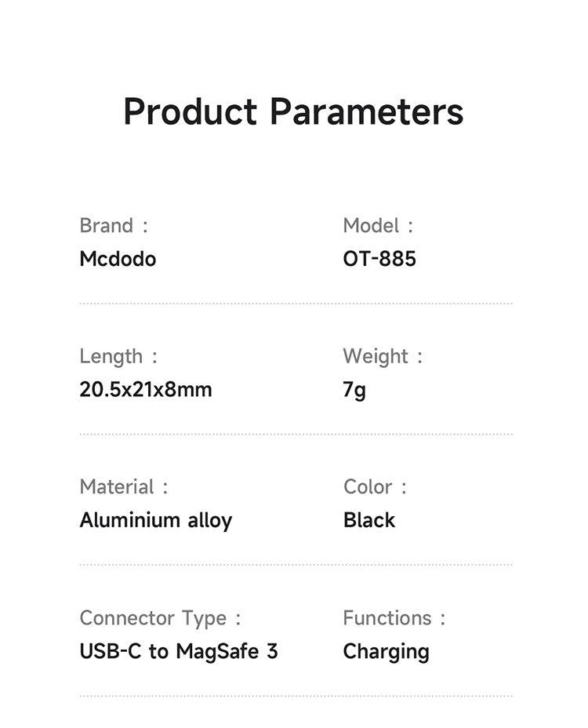Select the Black color value
The width and height of the screenshot is (588, 728).
(x=369, y=520)
